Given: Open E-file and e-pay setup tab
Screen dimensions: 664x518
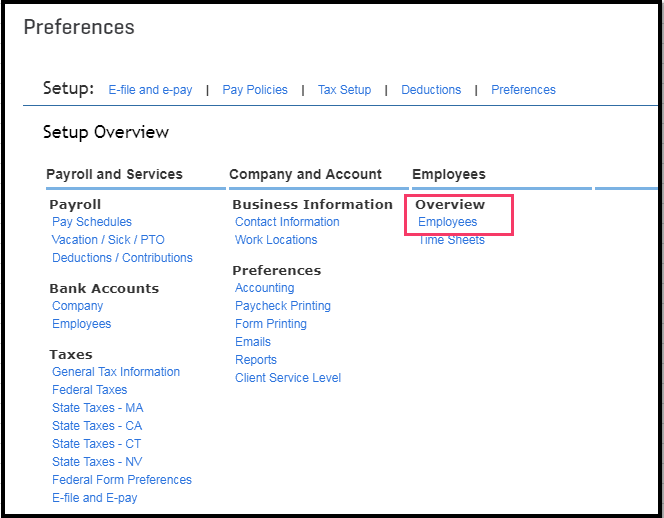Looking at the screenshot, I should click(x=150, y=90).
